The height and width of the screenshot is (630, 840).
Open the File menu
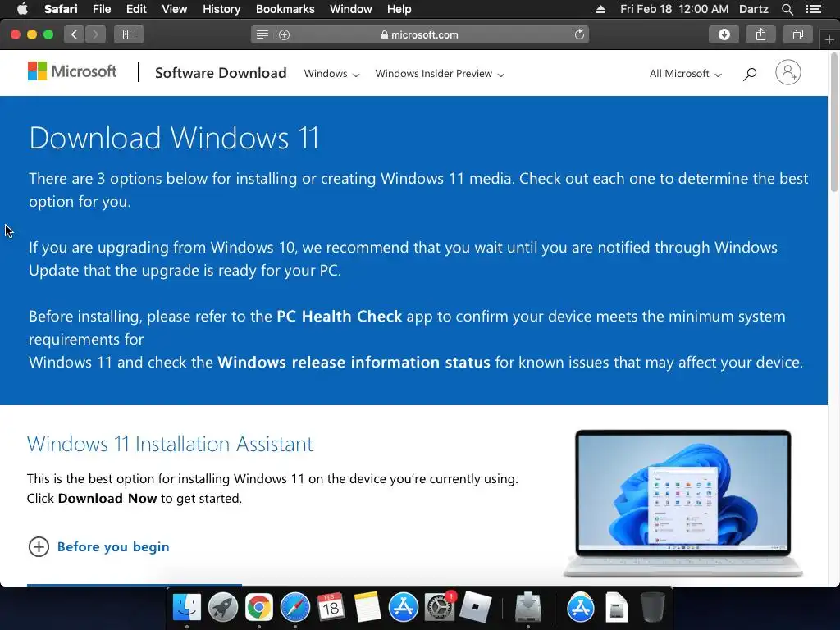pos(101,9)
